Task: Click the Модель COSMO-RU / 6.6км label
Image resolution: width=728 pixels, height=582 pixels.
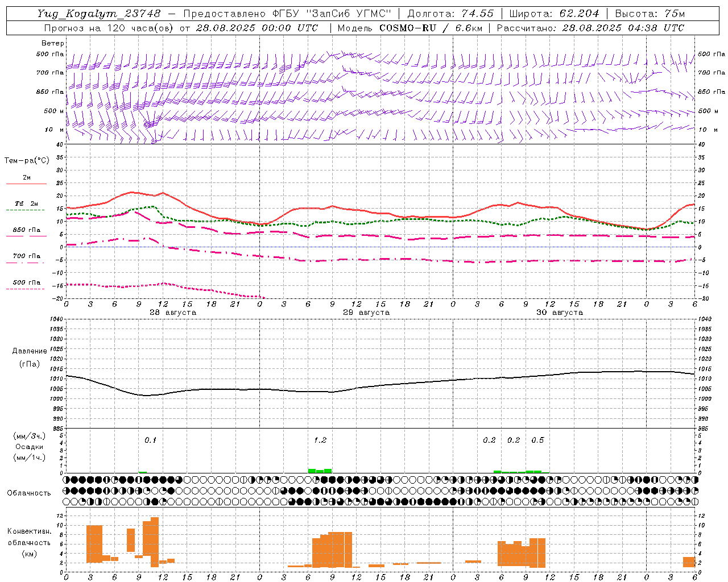Action: click(409, 28)
